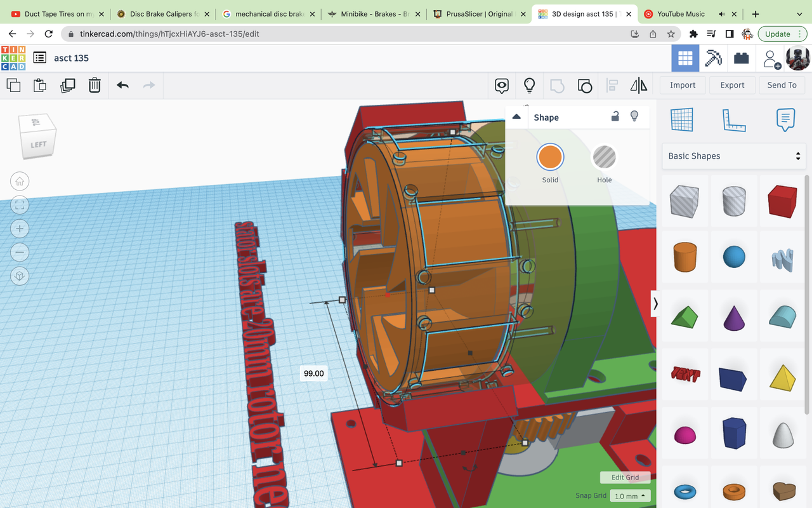
Task: Open the Blocks pickaxe mode
Action: point(714,58)
